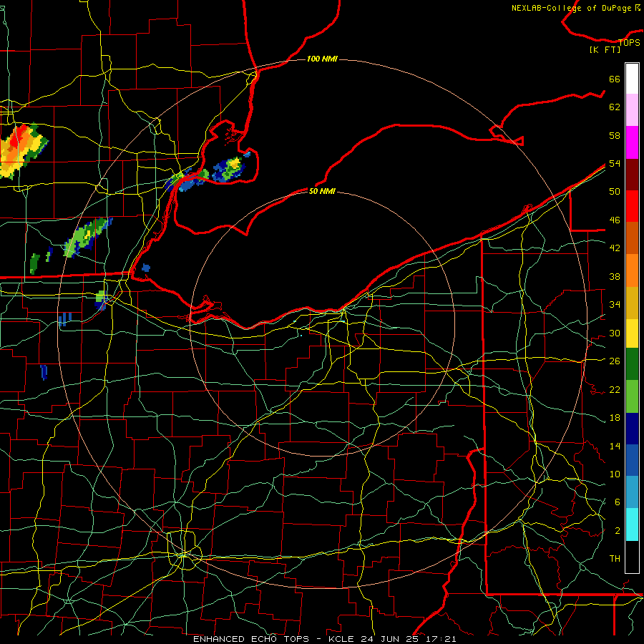Click the "50 NMI" range ring label

(x=322, y=191)
